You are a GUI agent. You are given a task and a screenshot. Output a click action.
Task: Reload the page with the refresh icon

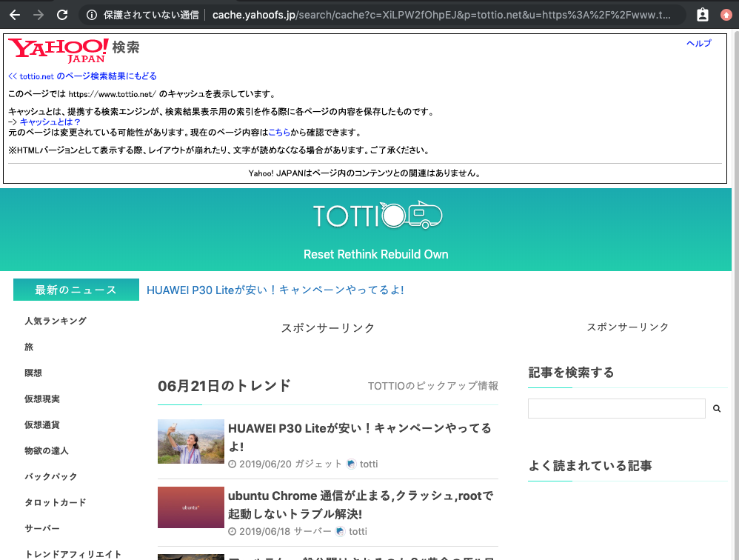click(x=62, y=15)
